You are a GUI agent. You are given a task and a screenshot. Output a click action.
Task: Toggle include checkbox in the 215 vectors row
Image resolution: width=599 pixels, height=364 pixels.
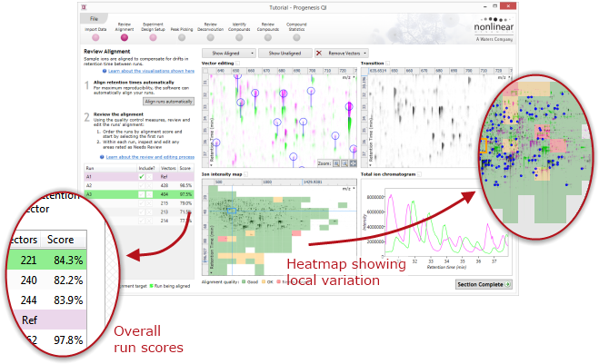pyautogui.click(x=142, y=203)
